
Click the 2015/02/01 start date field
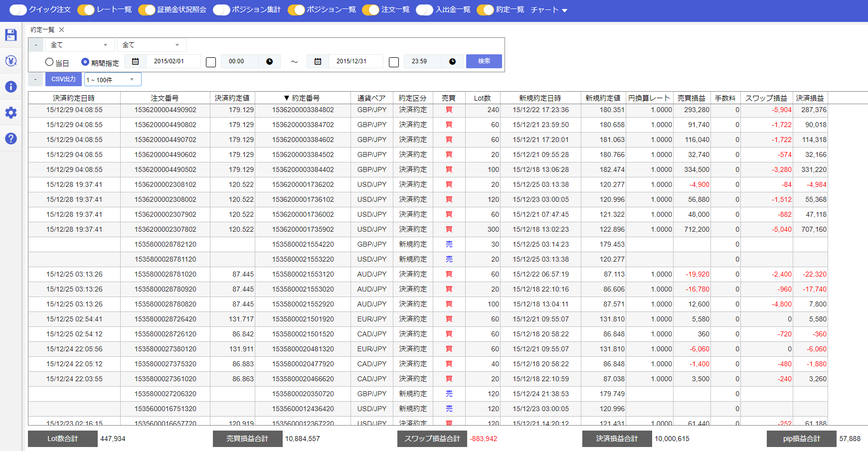pos(173,61)
